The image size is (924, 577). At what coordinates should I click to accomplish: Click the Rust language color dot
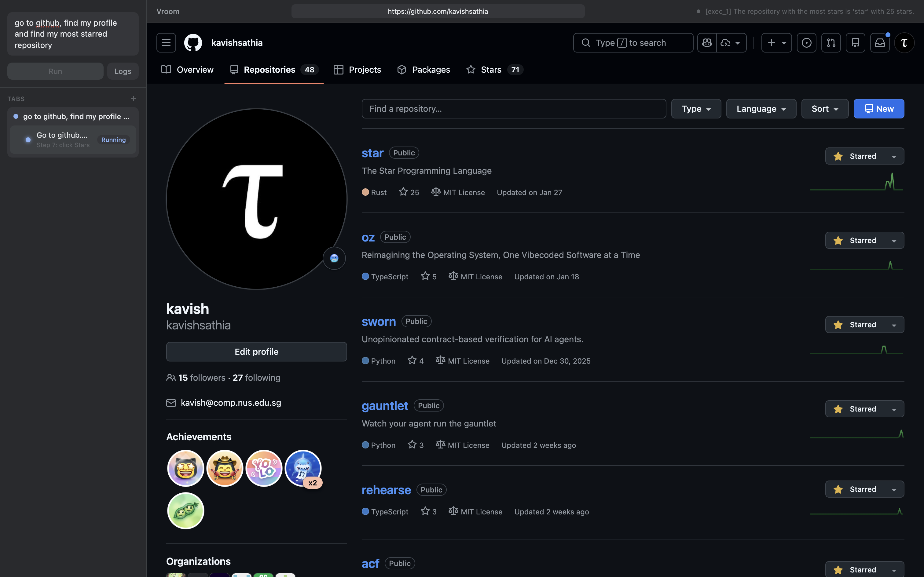tap(365, 192)
